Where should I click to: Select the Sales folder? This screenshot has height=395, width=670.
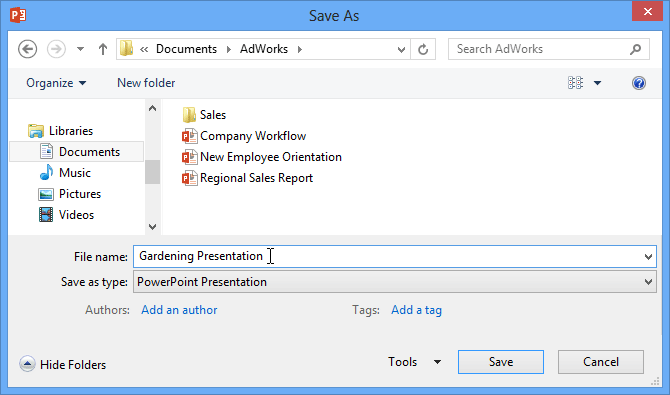pyautogui.click(x=204, y=115)
